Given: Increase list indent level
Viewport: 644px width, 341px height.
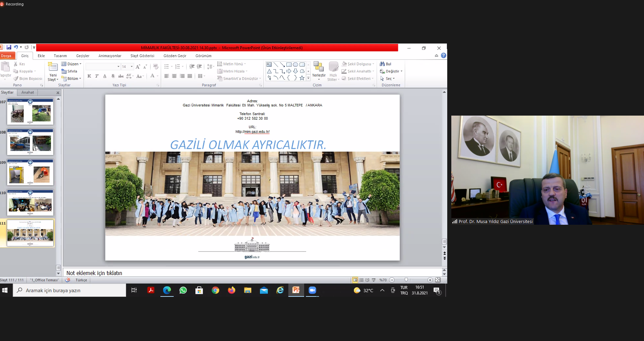Looking at the screenshot, I should [199, 67].
